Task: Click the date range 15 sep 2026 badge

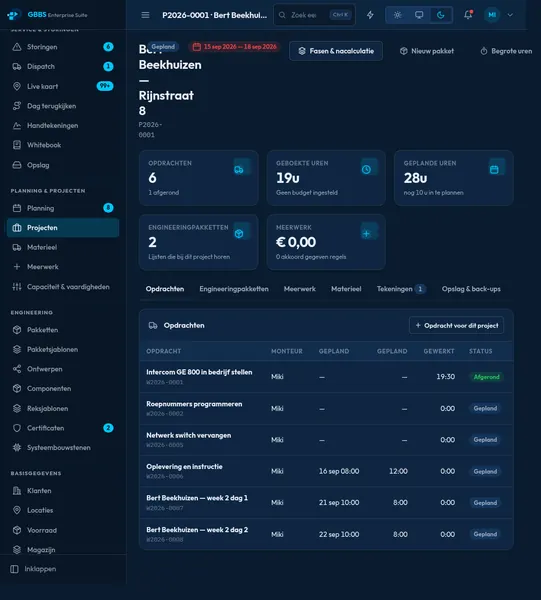Action: (234, 47)
